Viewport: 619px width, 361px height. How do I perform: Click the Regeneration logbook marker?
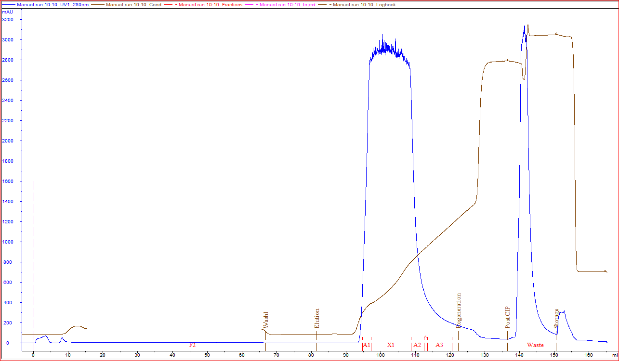click(458, 309)
